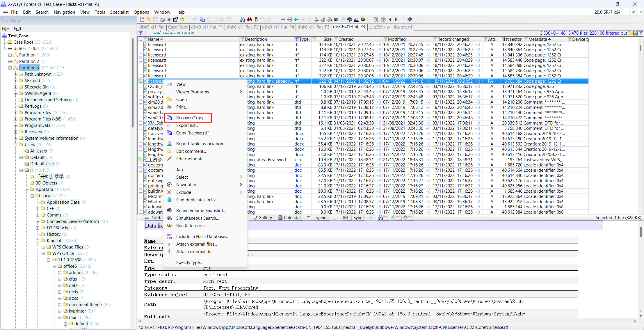Choose Export list... from context menu
Image resolution: width=644 pixels, height=330 pixels.
(x=187, y=125)
